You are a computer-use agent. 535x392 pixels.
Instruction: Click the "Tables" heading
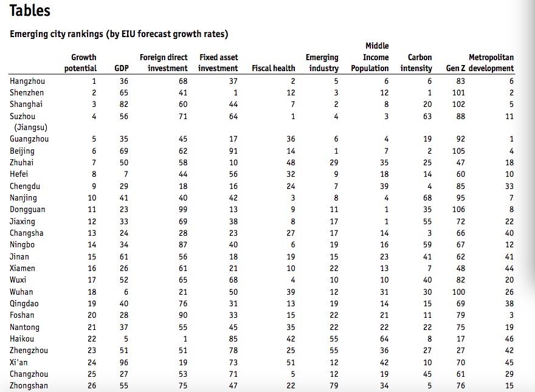(30, 11)
